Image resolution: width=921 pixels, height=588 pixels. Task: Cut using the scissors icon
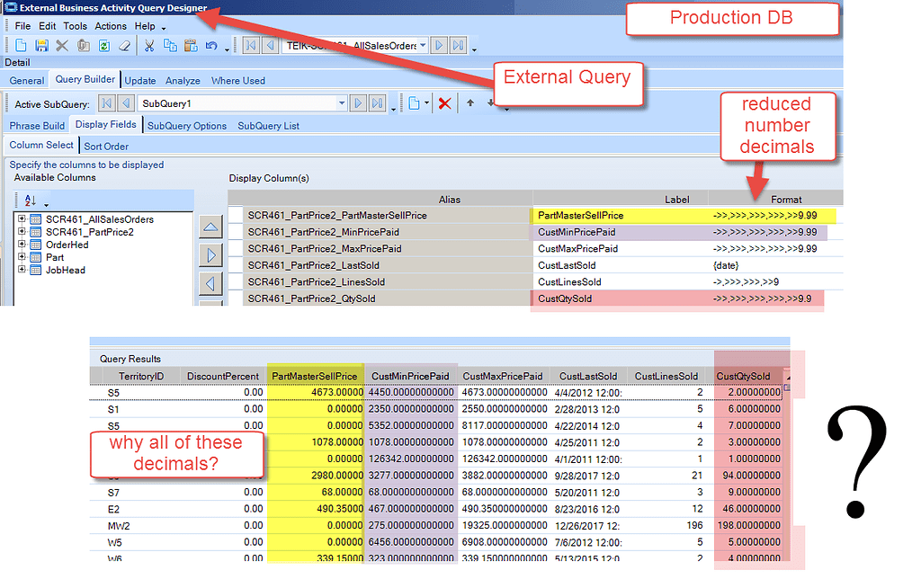coord(148,45)
